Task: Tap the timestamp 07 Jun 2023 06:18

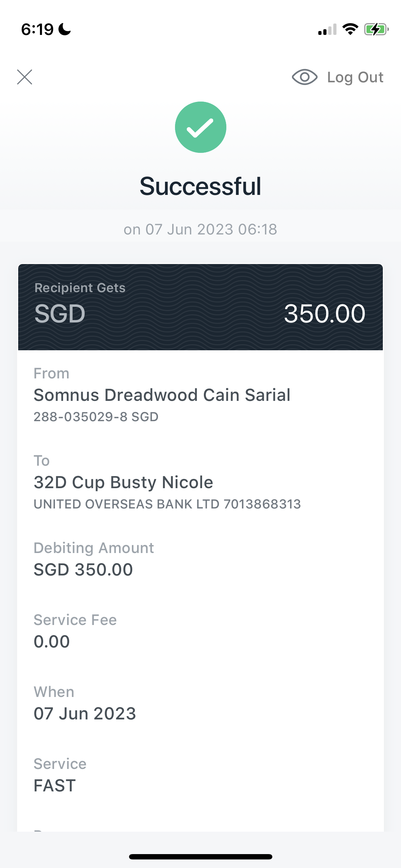Action: [211, 229]
